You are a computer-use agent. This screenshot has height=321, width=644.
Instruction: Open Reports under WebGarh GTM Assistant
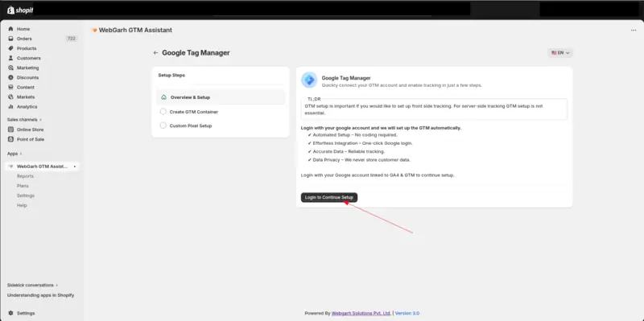tap(25, 176)
